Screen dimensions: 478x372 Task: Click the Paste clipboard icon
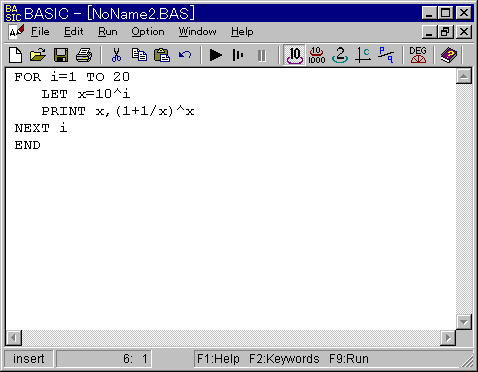[162, 55]
